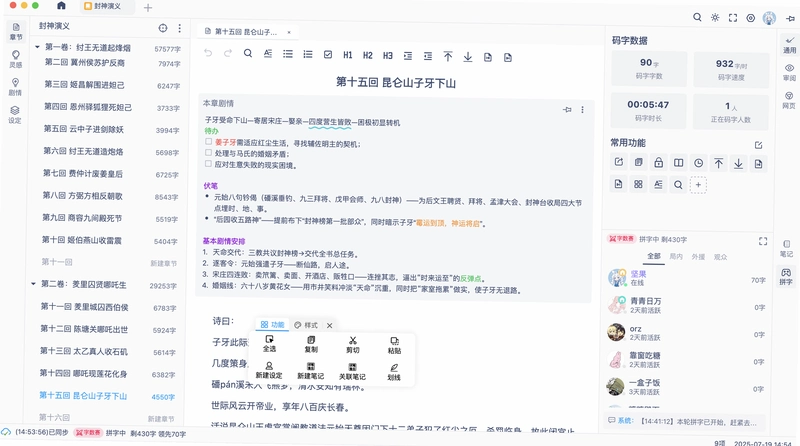Check the 姜子牙需适应红尘生活 to-do item
Image resolution: width=800 pixels, height=446 pixels.
pos(208,142)
